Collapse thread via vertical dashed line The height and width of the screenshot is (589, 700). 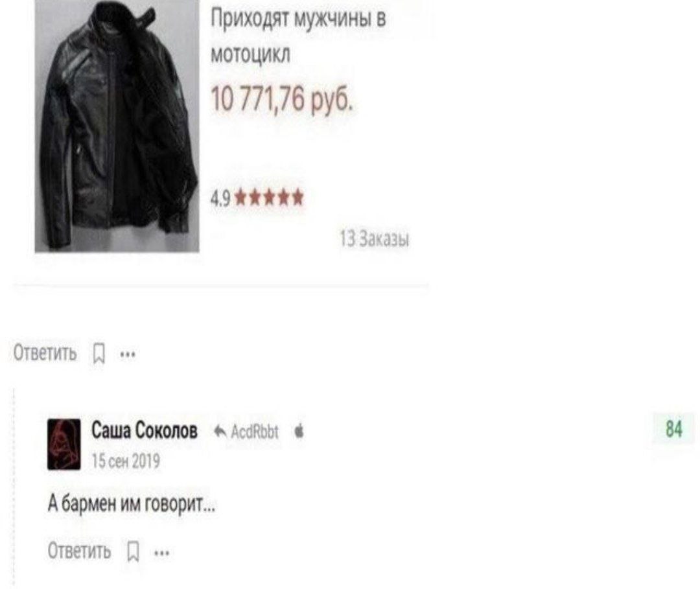14,487
